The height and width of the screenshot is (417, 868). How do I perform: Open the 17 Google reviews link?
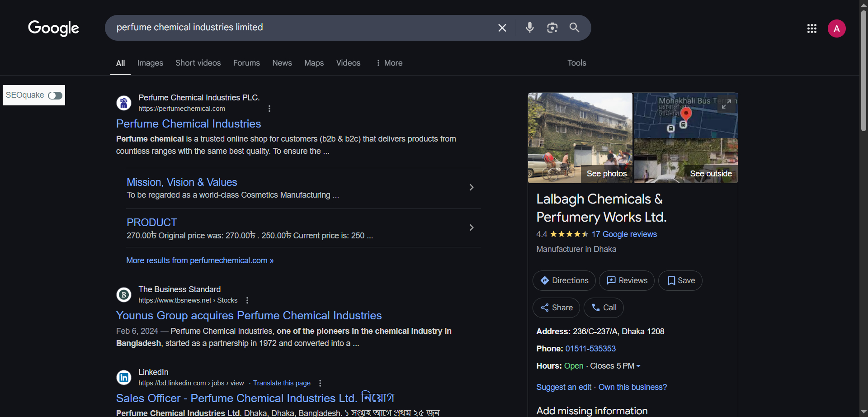click(x=624, y=234)
